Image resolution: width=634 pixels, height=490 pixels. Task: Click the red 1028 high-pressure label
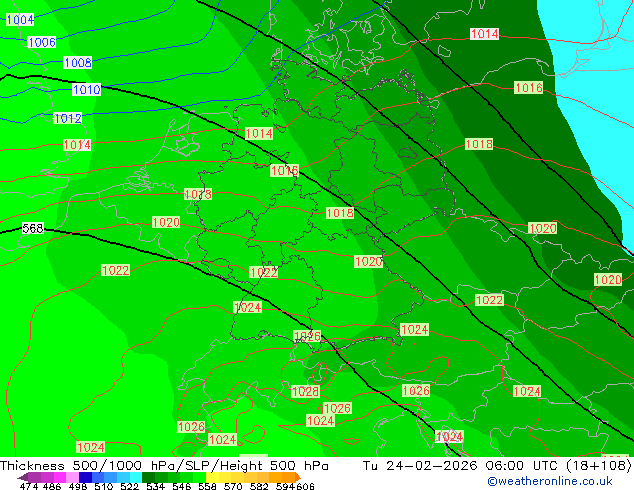305,391
